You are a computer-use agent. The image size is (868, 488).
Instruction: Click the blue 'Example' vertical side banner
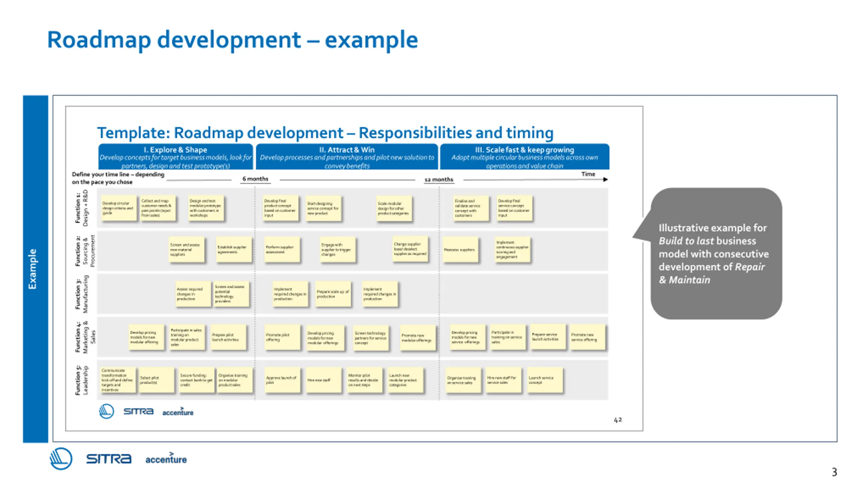click(36, 269)
